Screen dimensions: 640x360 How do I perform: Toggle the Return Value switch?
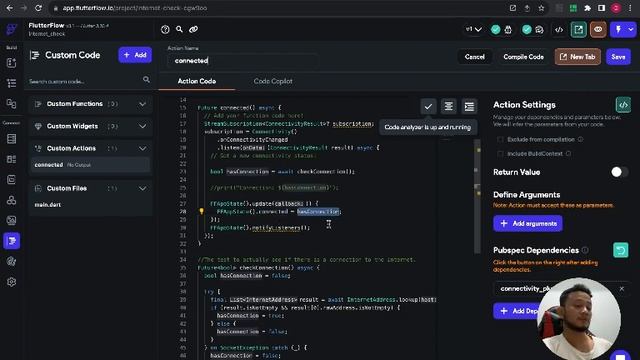coord(620,172)
